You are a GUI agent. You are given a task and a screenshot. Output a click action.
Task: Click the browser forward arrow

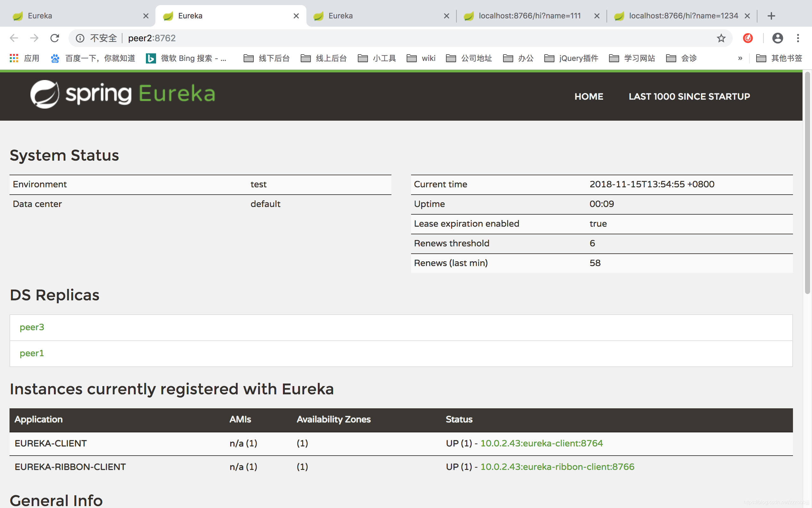(x=34, y=38)
